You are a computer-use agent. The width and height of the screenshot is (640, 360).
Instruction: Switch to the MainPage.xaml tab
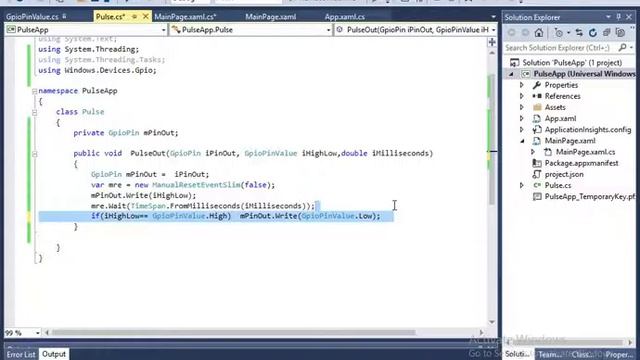(271, 17)
